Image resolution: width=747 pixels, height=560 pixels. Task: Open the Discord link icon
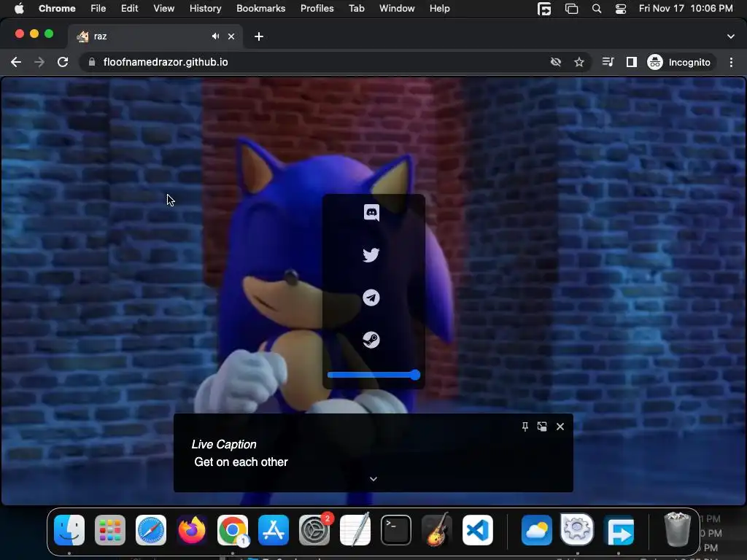coord(371,212)
